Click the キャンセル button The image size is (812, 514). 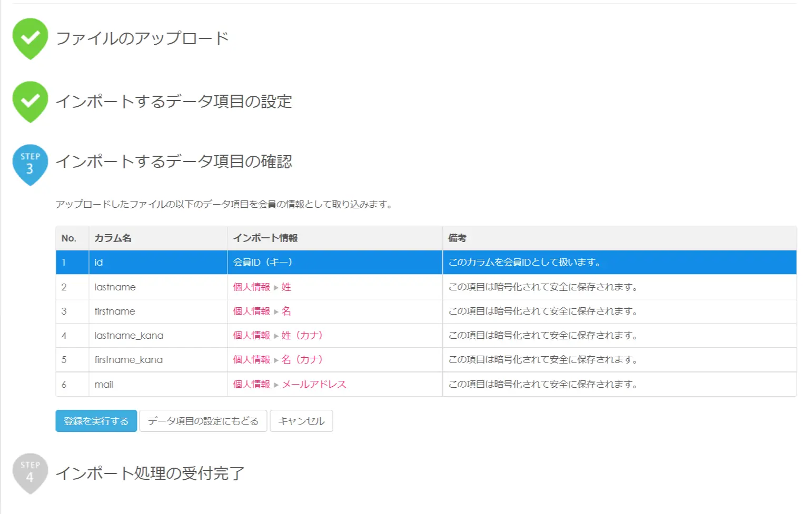pos(301,421)
